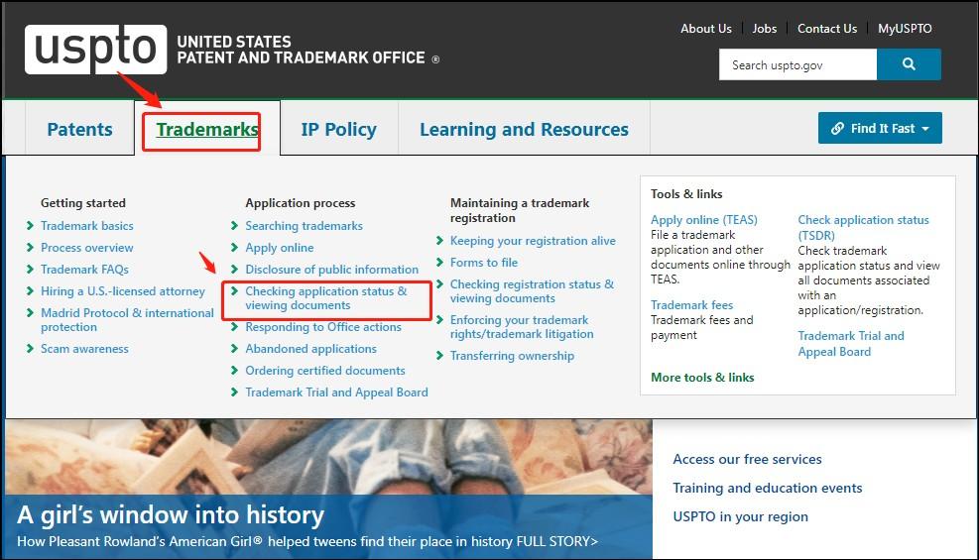Open the IP Policy menu
979x560 pixels.
[338, 129]
